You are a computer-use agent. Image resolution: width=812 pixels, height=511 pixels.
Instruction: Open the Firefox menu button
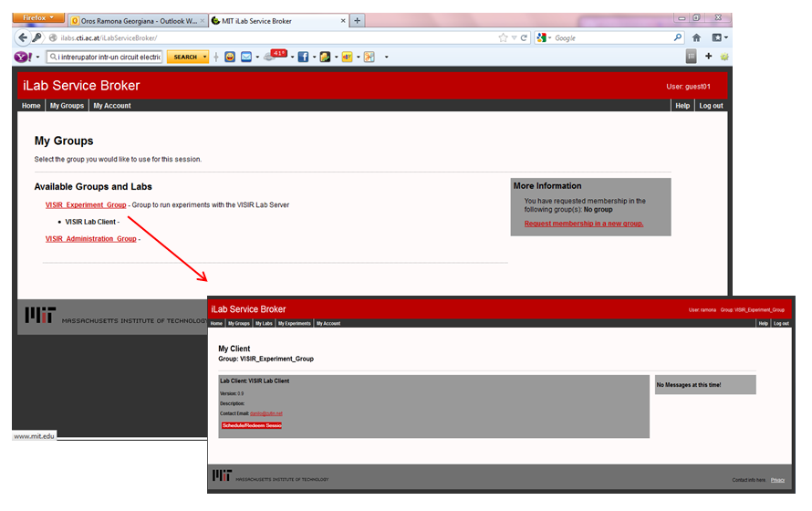tap(38, 17)
